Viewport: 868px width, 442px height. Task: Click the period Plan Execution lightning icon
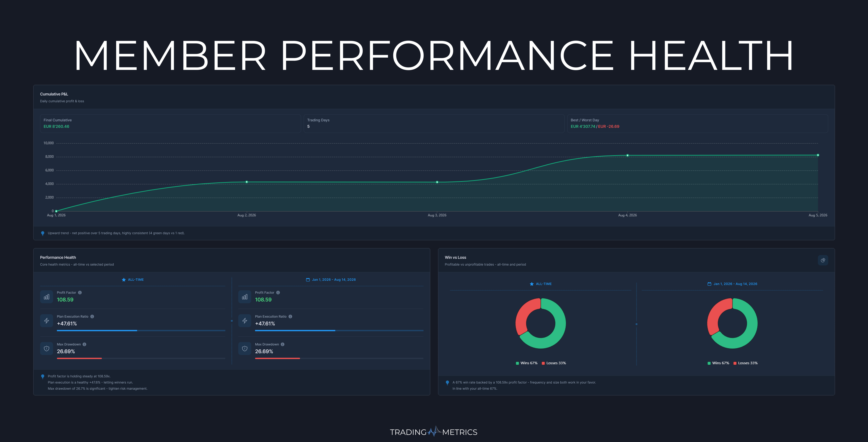click(x=245, y=321)
